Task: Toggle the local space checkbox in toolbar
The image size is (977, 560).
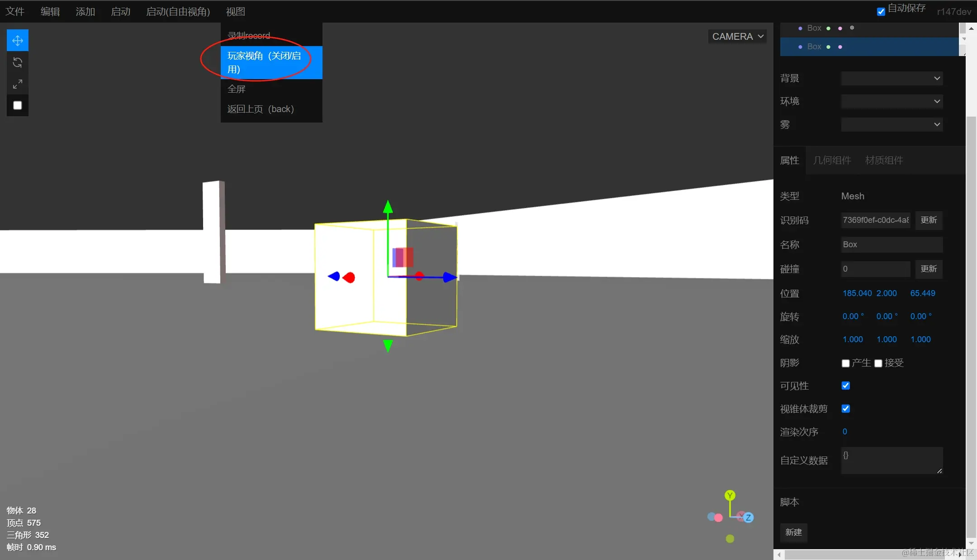Action: (x=18, y=105)
